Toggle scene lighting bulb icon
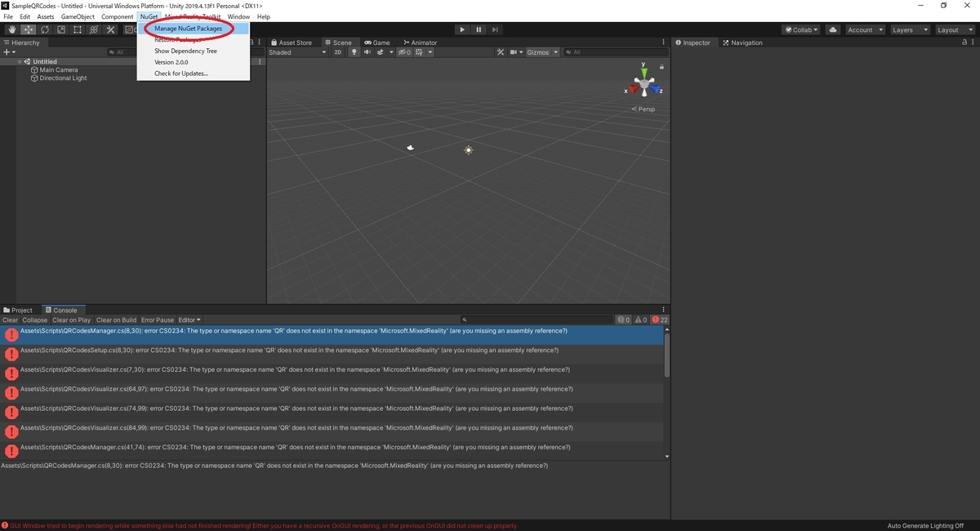 point(354,52)
